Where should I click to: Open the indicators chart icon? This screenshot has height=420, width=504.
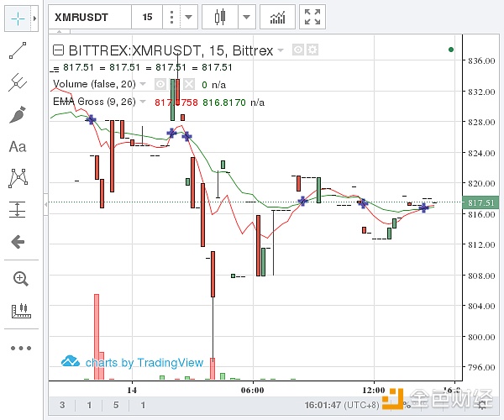click(x=277, y=17)
